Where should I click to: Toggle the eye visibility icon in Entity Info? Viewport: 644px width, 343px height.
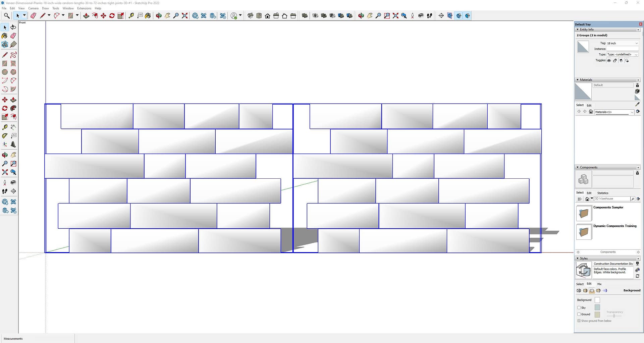pos(609,61)
